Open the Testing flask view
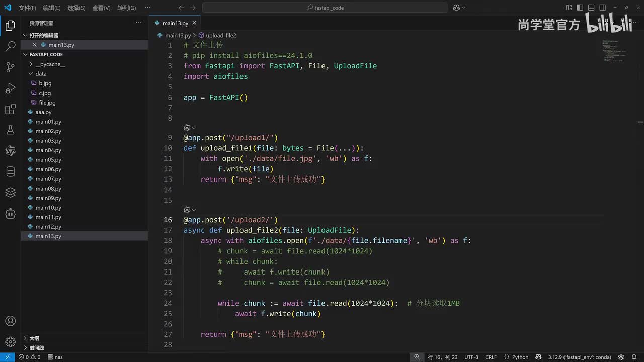The width and height of the screenshot is (644, 362). pyautogui.click(x=10, y=130)
